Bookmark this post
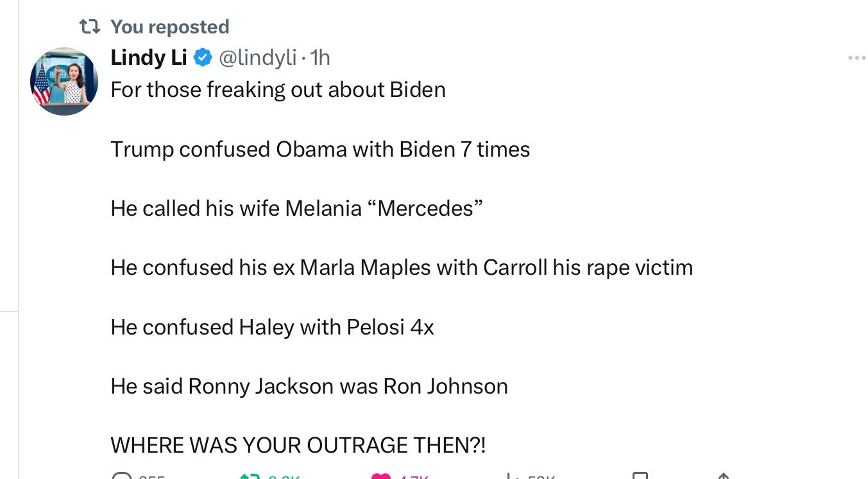Screen dimensions: 868x479 640,475
